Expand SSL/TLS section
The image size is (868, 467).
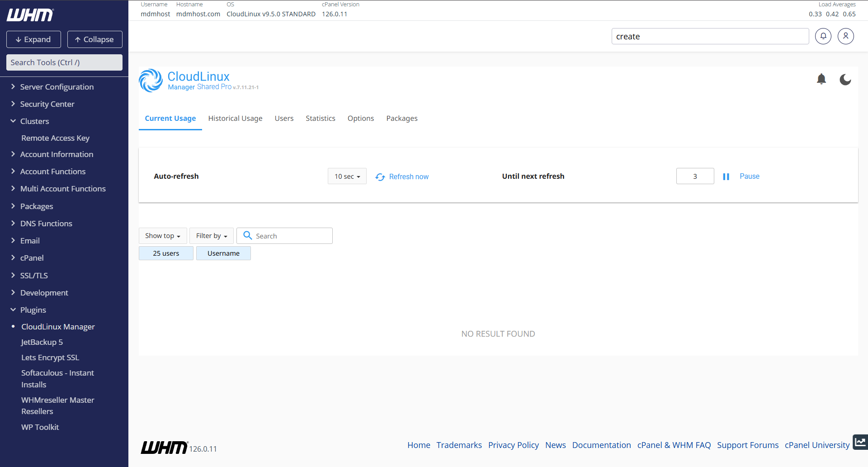(34, 276)
